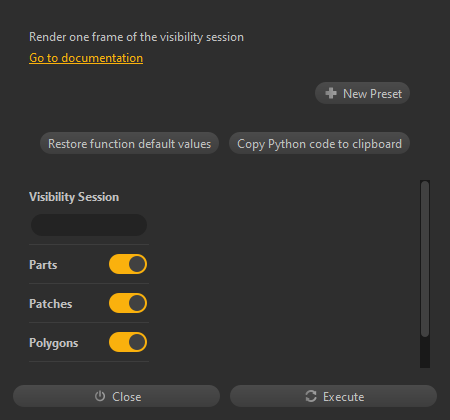Viewport: 450px width, 420px height.
Task: Click the Visibility Session heading
Action: pyautogui.click(x=74, y=197)
